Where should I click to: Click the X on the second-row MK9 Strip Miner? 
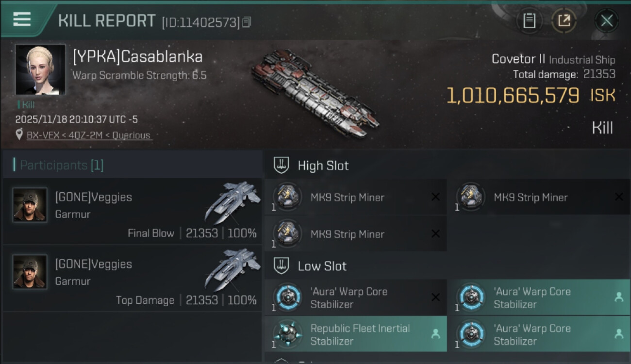[x=435, y=234]
